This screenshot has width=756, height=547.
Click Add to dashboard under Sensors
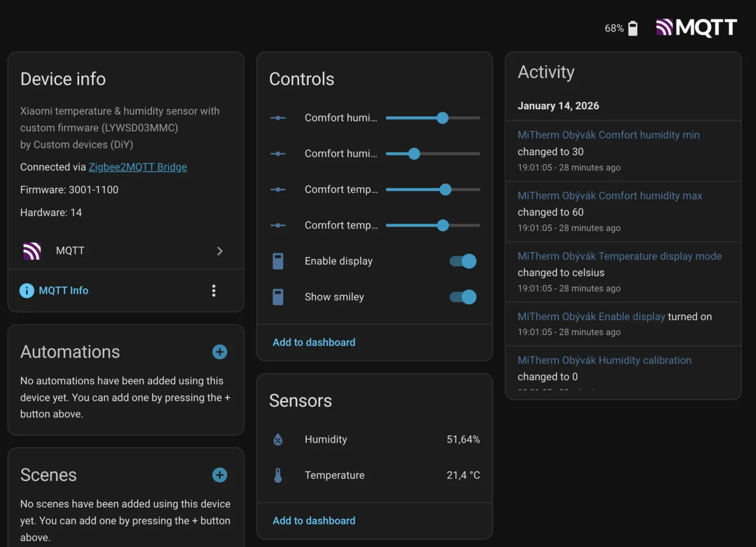pyautogui.click(x=314, y=520)
